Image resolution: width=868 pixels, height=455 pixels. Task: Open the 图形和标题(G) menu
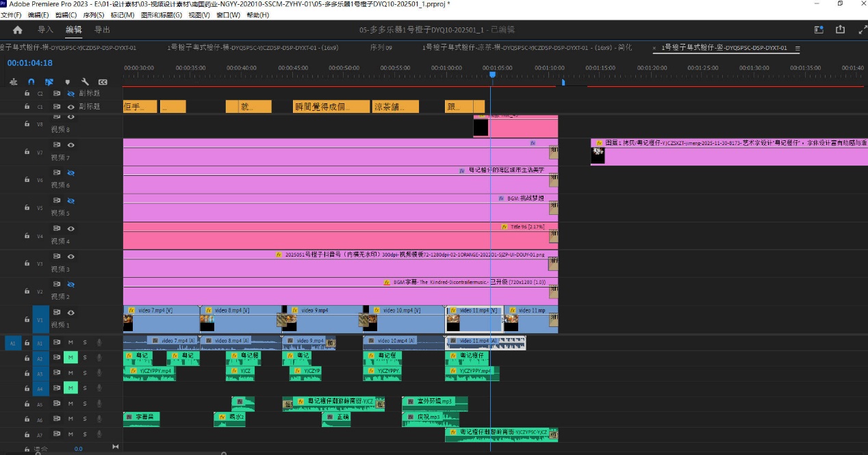click(162, 15)
